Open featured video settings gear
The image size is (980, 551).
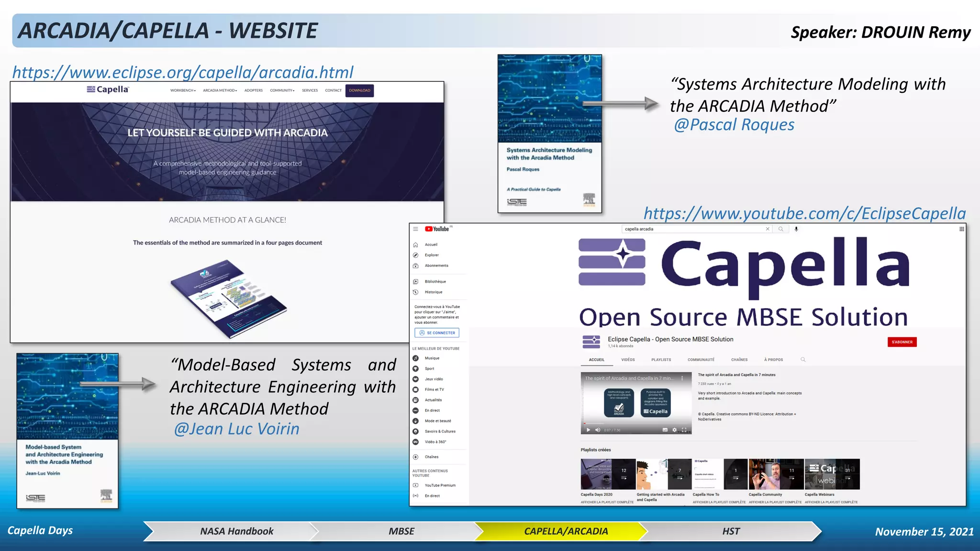coord(674,430)
